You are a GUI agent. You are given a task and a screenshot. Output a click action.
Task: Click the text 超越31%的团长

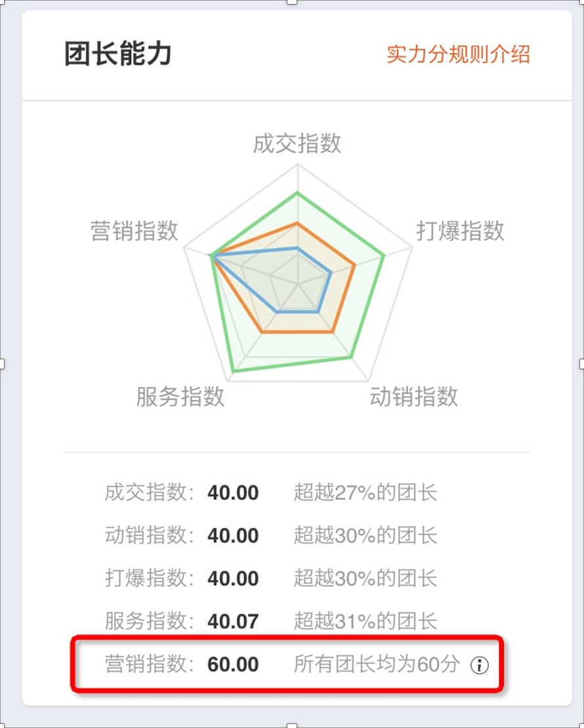[x=365, y=620]
